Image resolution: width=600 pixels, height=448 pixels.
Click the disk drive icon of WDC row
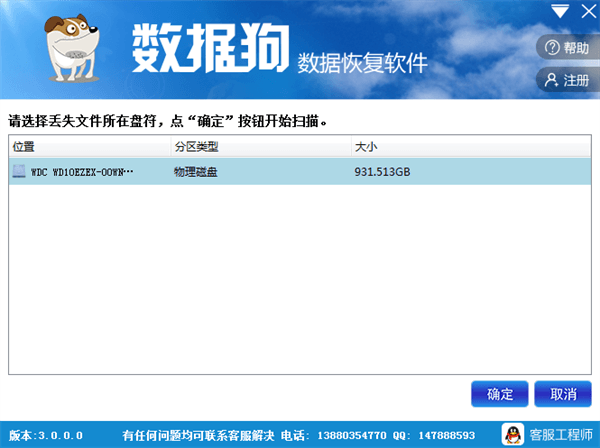[x=19, y=171]
